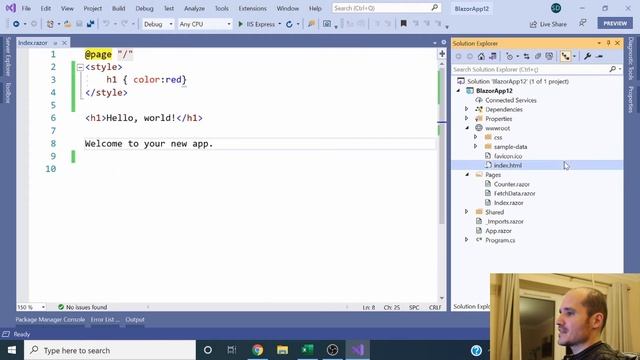Click Switch Views icon in Solution Explorer
Image resolution: width=640 pixels, height=360 pixels.
coord(493,56)
